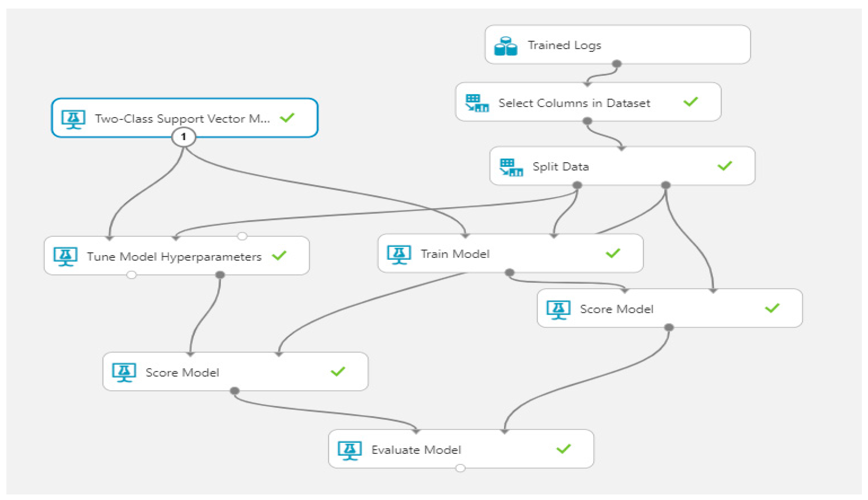Viewport: 868px width, 500px height.
Task: Click the Evaluate Model module icon
Action: pos(349,450)
